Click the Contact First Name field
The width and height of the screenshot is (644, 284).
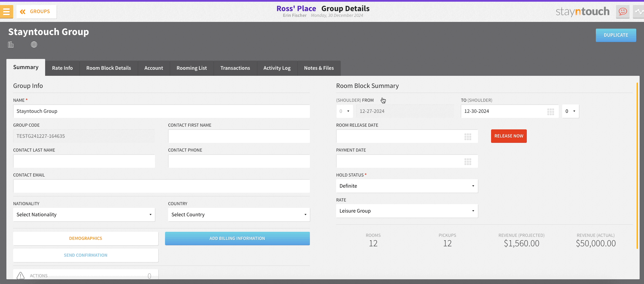(x=239, y=136)
